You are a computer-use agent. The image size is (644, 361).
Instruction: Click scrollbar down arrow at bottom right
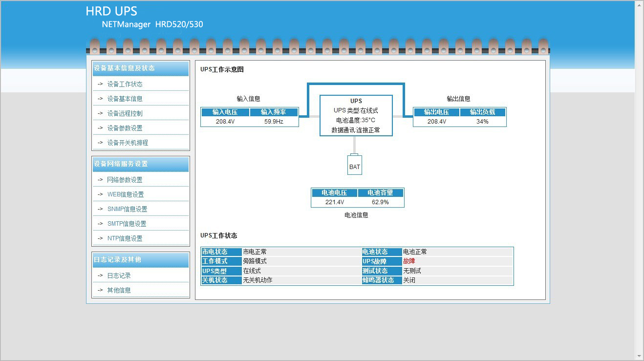point(639,356)
